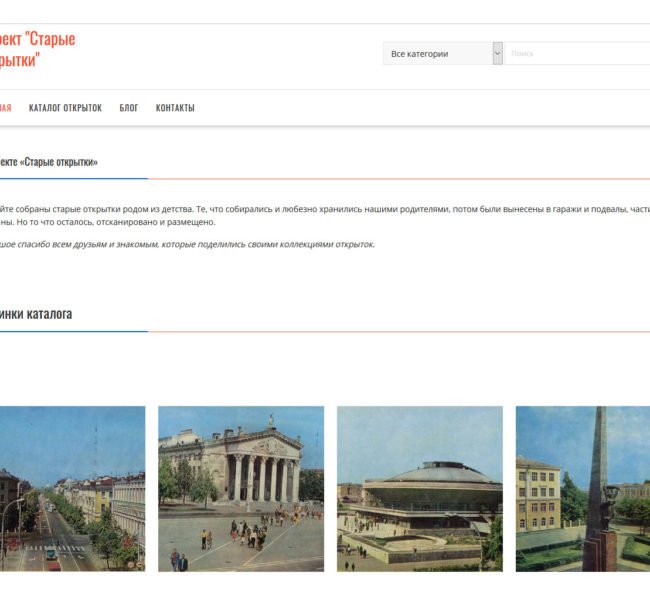Open the obelisk monument postcard thumbnail

point(583,489)
